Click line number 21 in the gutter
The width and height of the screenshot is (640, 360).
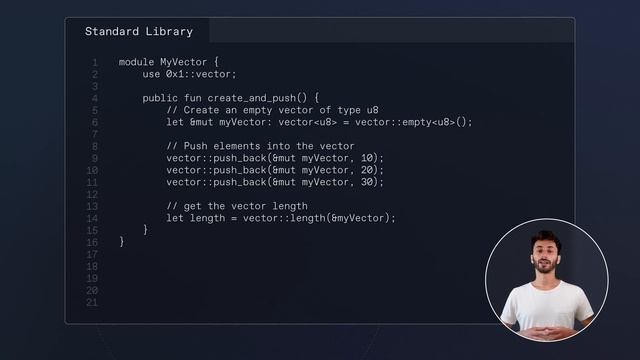(92, 302)
